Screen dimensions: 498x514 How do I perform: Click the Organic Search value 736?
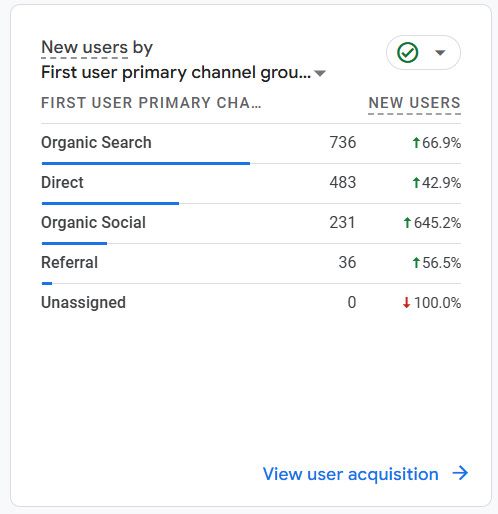pos(343,143)
